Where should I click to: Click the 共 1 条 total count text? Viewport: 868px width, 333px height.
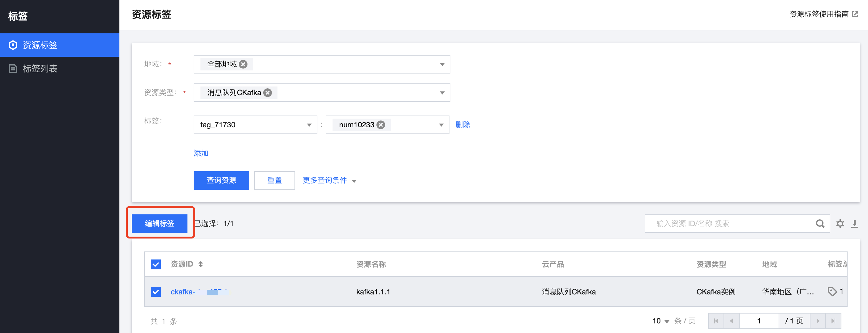164,321
